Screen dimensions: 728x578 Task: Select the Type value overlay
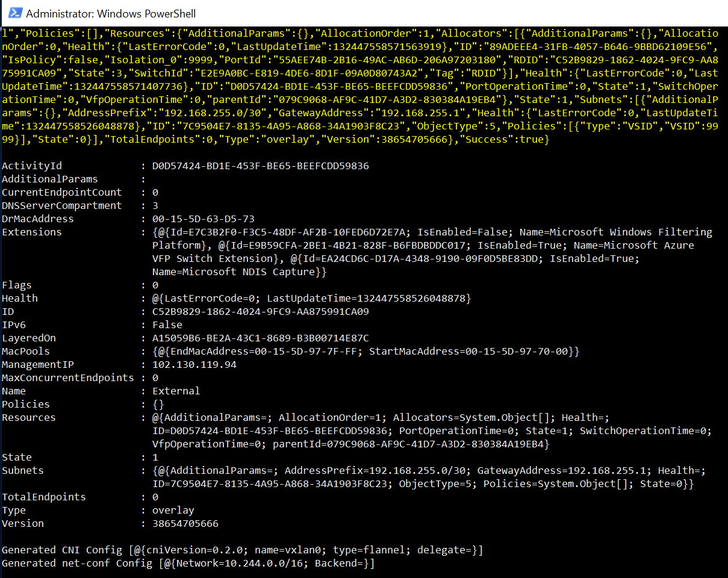173,510
